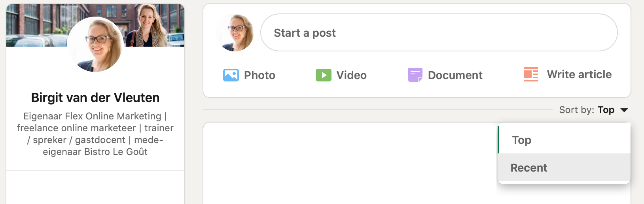
Task: Click the Photo label text
Action: pos(259,75)
